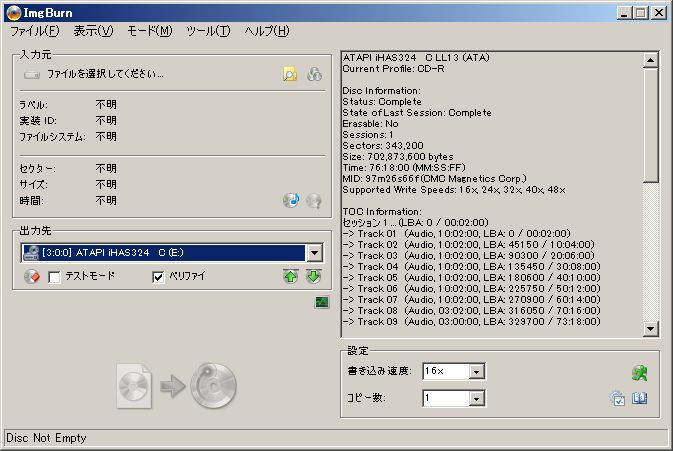This screenshot has height=451, width=673.
Task: Uncheck the ベリファイ checkbox
Action: (x=158, y=277)
